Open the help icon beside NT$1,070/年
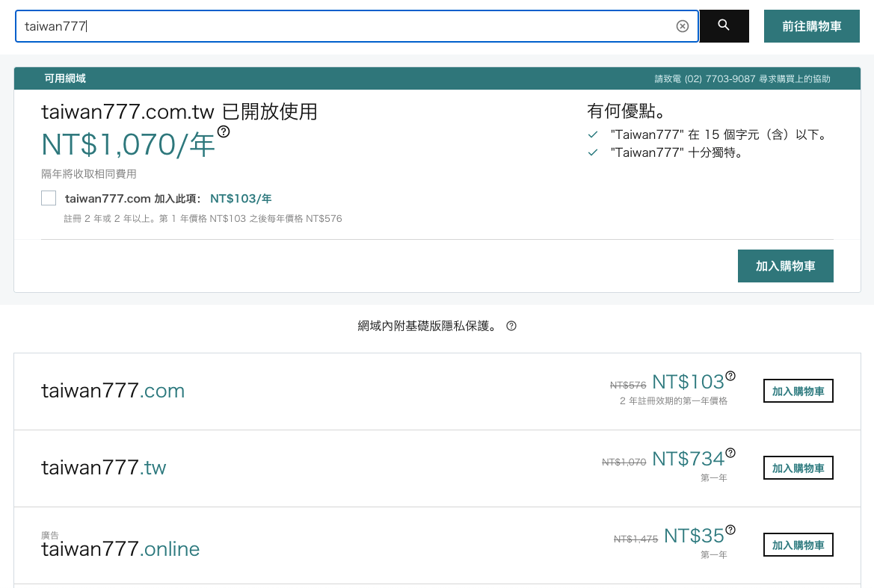The width and height of the screenshot is (874, 588). pos(224,131)
